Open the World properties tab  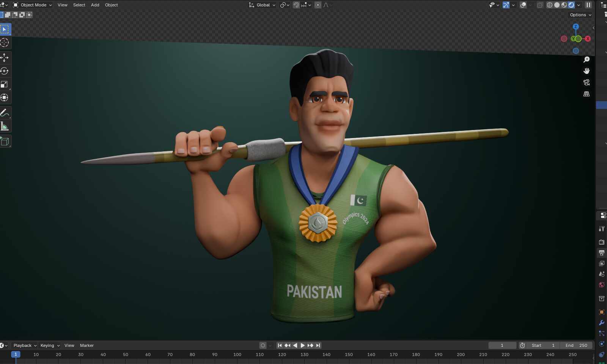tap(602, 285)
